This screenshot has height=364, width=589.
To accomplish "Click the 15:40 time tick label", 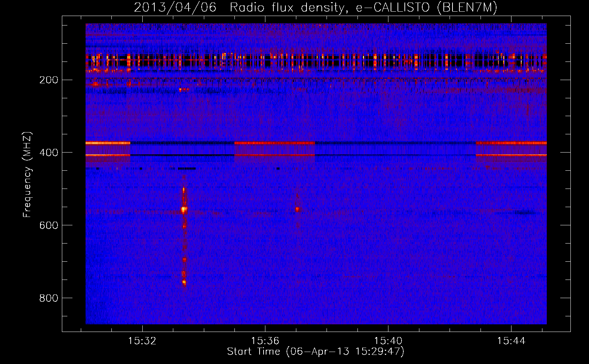I will tap(388, 341).
